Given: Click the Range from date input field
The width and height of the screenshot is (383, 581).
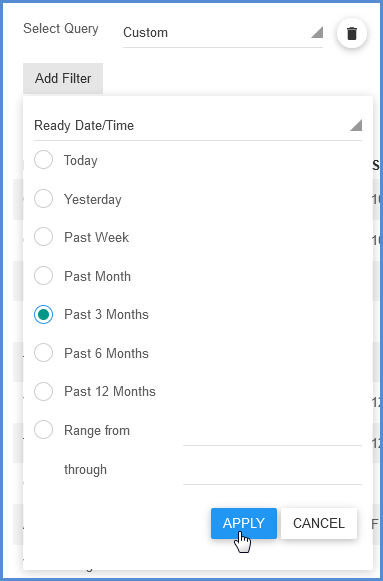Looking at the screenshot, I should (272, 434).
